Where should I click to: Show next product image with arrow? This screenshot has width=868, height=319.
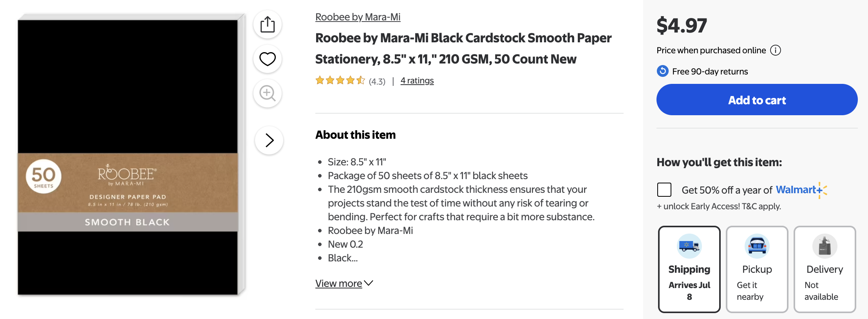pos(269,140)
